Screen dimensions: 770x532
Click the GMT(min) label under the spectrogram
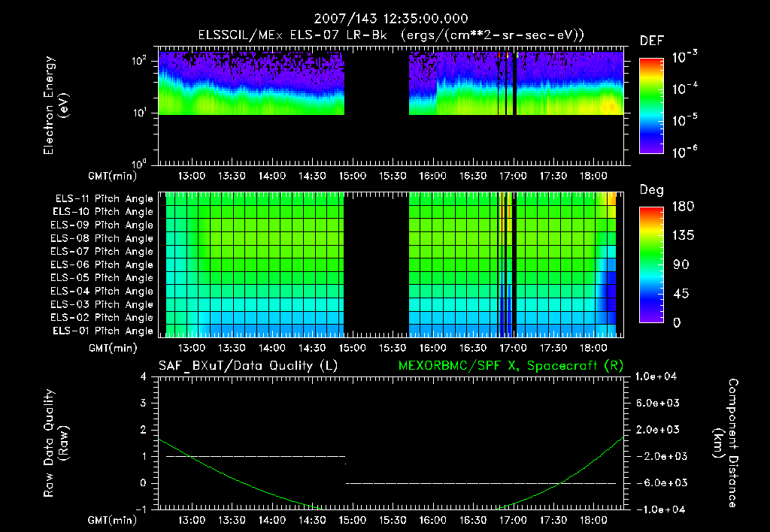[x=113, y=176]
